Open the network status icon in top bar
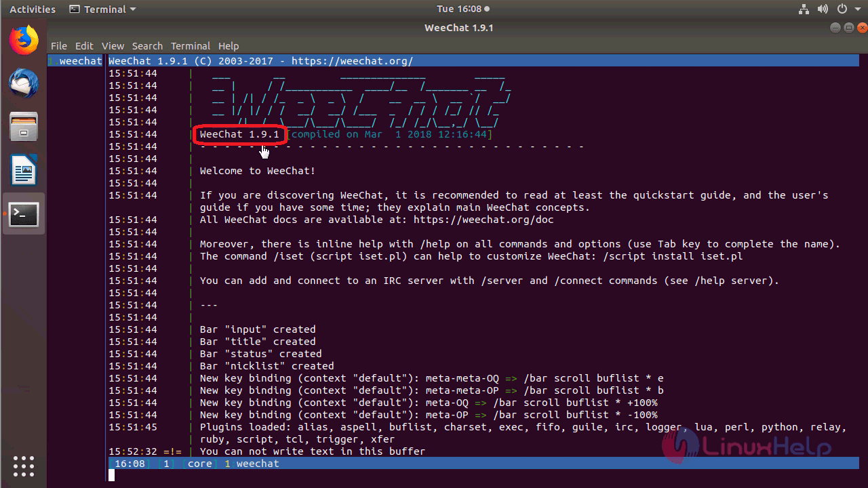Image resolution: width=868 pixels, height=488 pixels. [x=804, y=9]
